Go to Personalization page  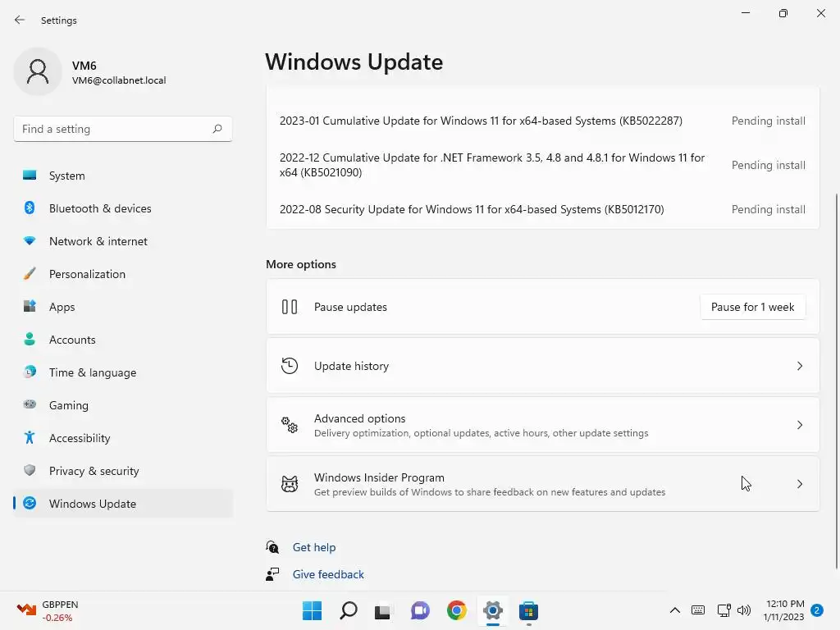(123, 274)
